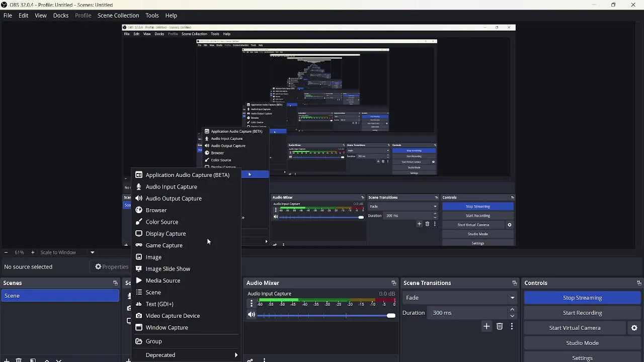The width and height of the screenshot is (644, 362).
Task: Open the Tools menu
Action: [152, 16]
